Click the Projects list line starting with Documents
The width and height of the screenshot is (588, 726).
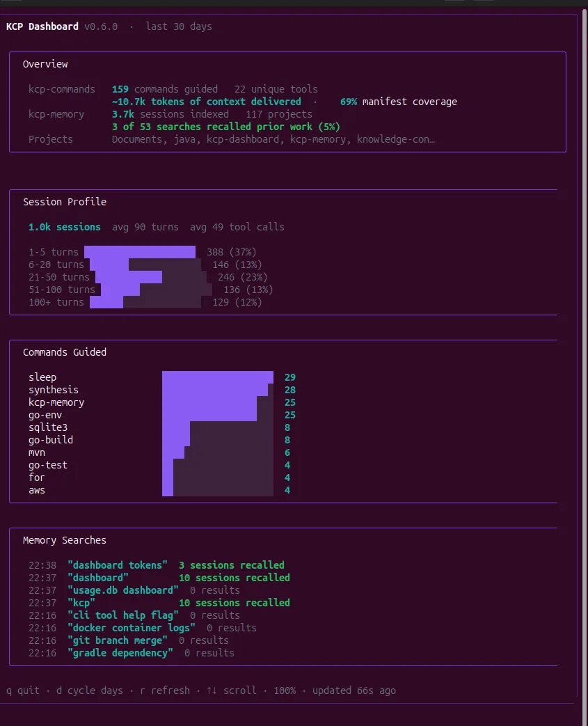[273, 139]
